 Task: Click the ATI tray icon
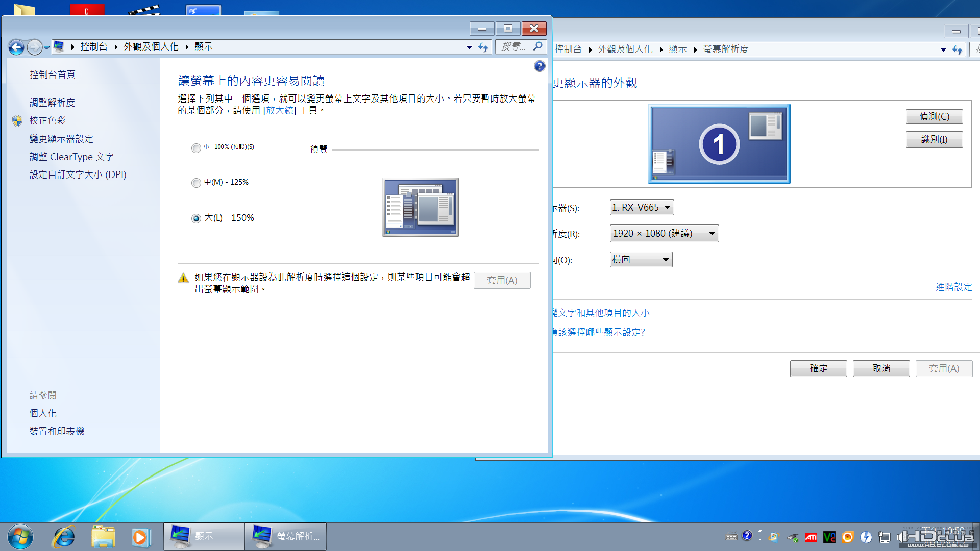click(x=811, y=537)
